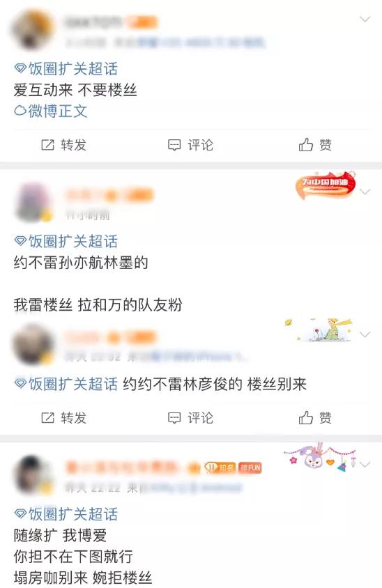Tap the 为中国加油 badge icon
This screenshot has width=382, height=588.
325,185
